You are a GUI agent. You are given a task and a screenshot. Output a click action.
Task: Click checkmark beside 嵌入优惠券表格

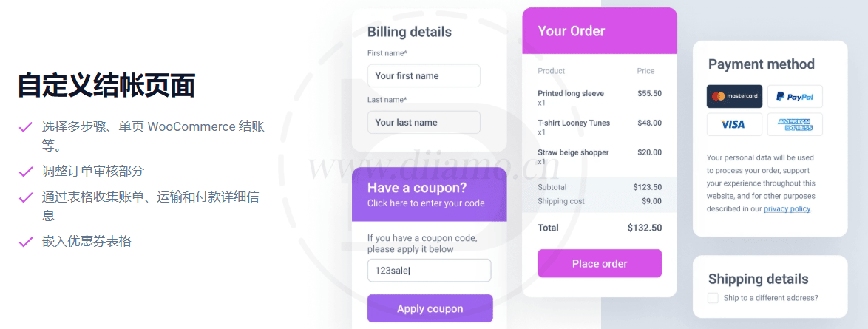26,242
